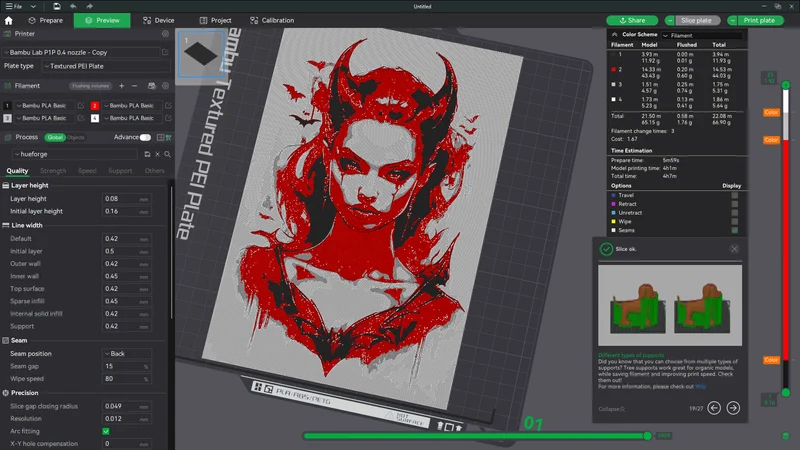Enable Travel display checkbox
This screenshot has height=450, width=800.
(x=735, y=195)
